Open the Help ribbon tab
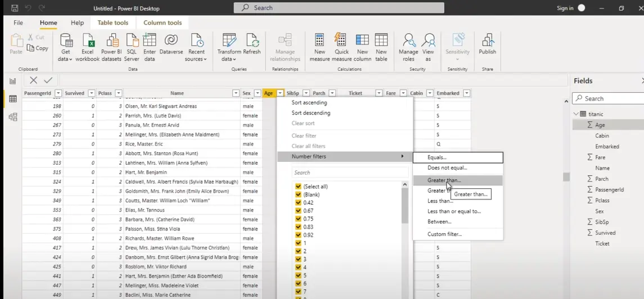The image size is (644, 299). (77, 23)
